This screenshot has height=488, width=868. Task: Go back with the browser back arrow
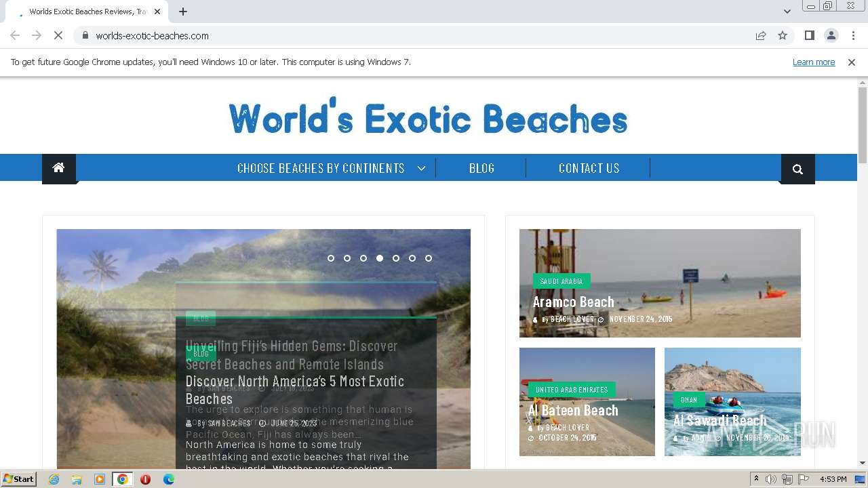coord(15,35)
